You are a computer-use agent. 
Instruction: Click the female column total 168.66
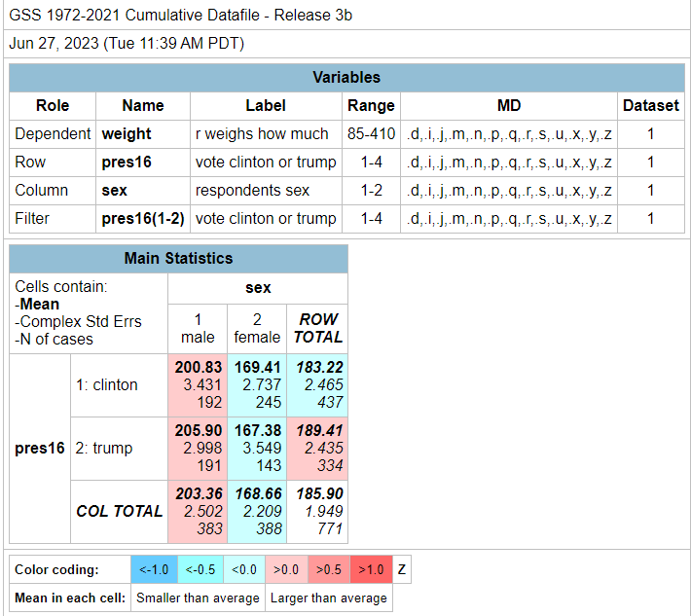258,494
